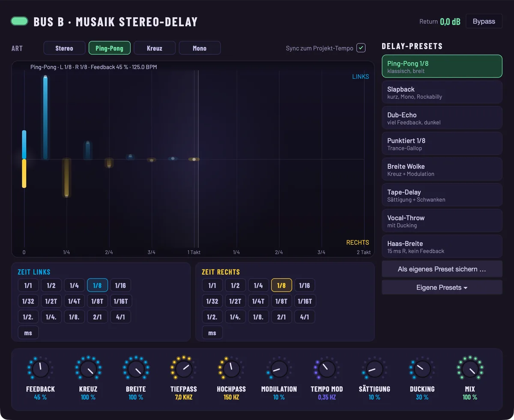The height and width of the screenshot is (420, 514).
Task: Click the Mix knob
Action: click(x=470, y=368)
